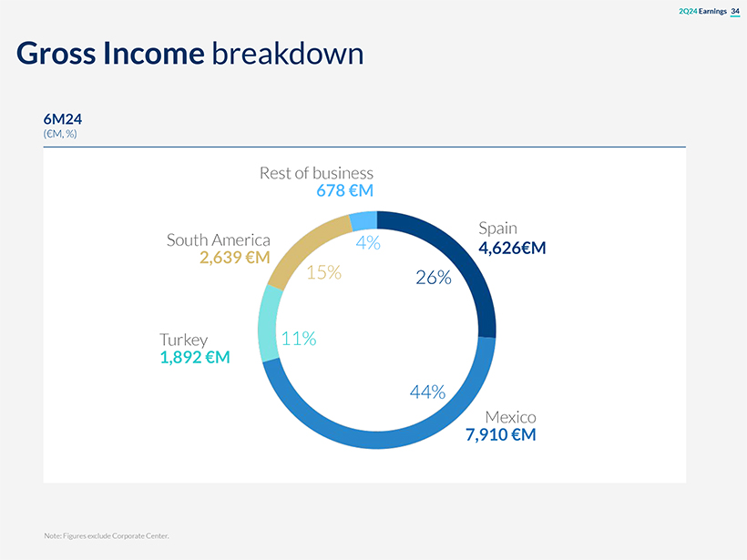Select the blue Mexico donut segment
Viewport: 747px width, 560px height.
(383, 438)
